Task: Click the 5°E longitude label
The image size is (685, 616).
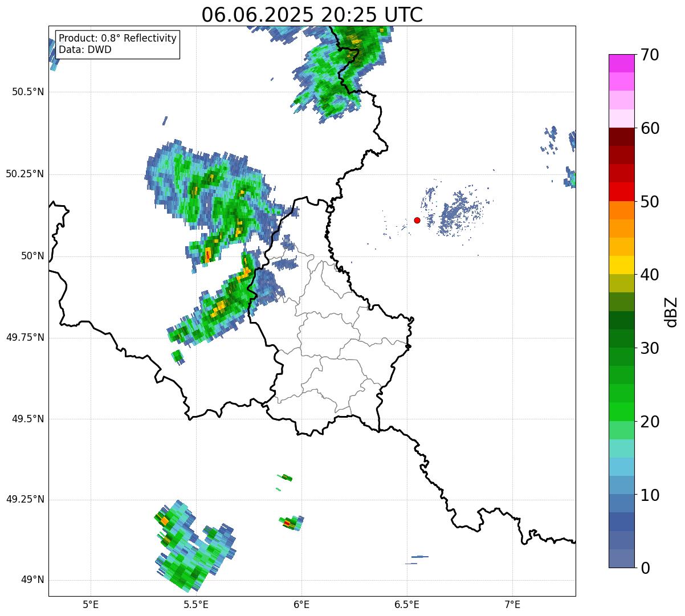Action: 91,604
